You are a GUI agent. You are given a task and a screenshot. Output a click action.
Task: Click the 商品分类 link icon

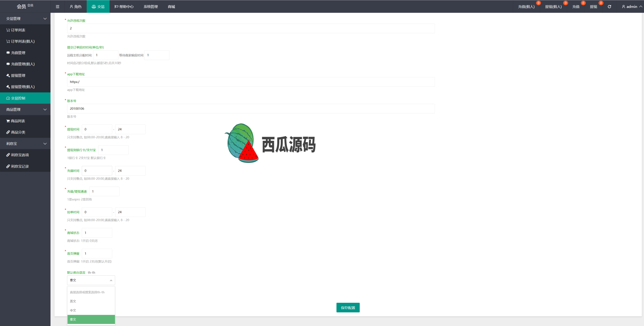[x=8, y=132]
